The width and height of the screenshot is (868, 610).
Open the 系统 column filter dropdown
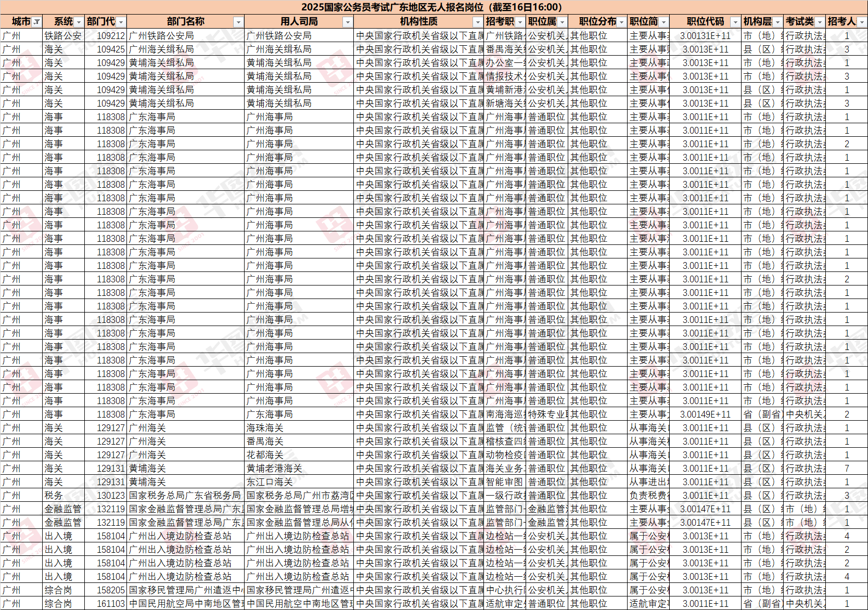79,22
